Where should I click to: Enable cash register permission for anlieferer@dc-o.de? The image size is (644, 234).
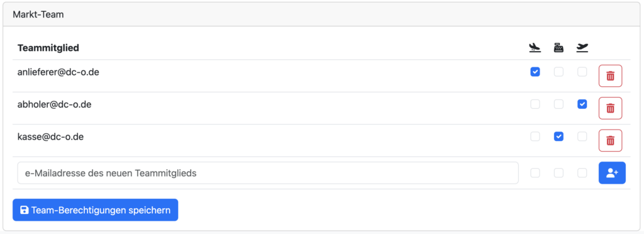[558, 72]
